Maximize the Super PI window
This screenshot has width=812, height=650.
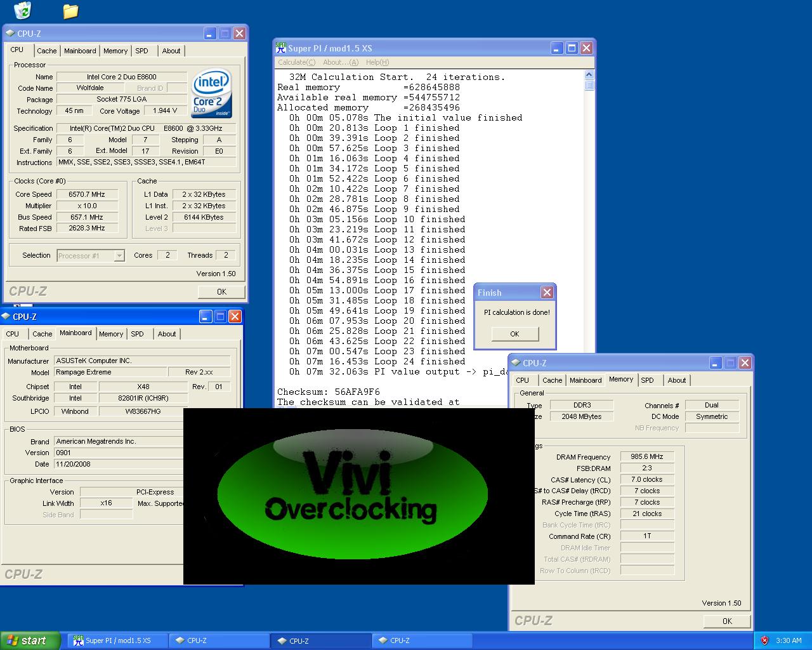(x=572, y=48)
